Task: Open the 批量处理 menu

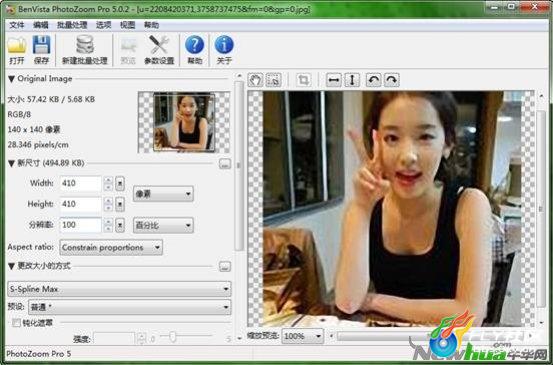Action: 72,25
